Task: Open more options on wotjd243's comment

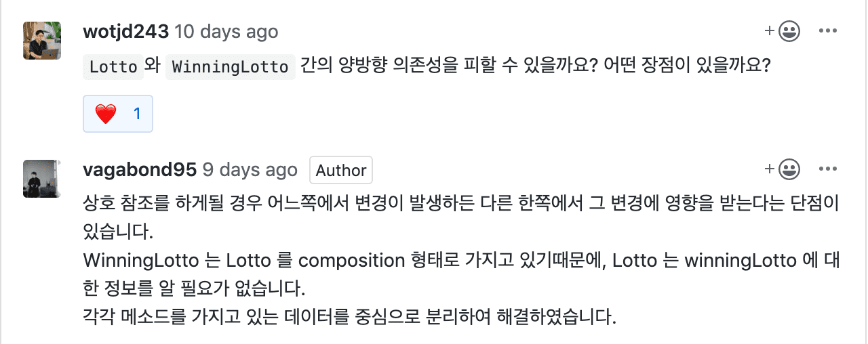Action: point(829,31)
